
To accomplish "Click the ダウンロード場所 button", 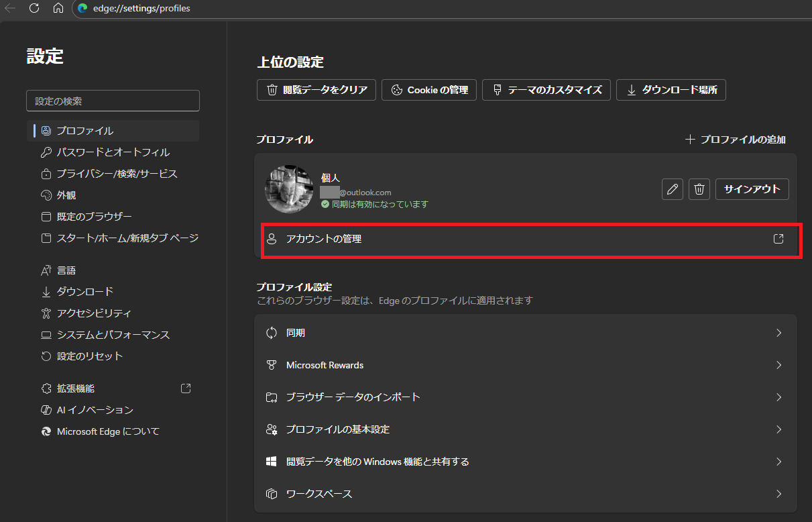I will coord(671,90).
